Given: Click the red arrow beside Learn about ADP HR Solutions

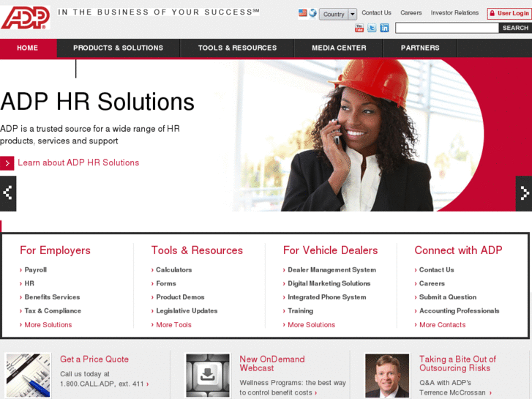Looking at the screenshot, I should click(7, 163).
